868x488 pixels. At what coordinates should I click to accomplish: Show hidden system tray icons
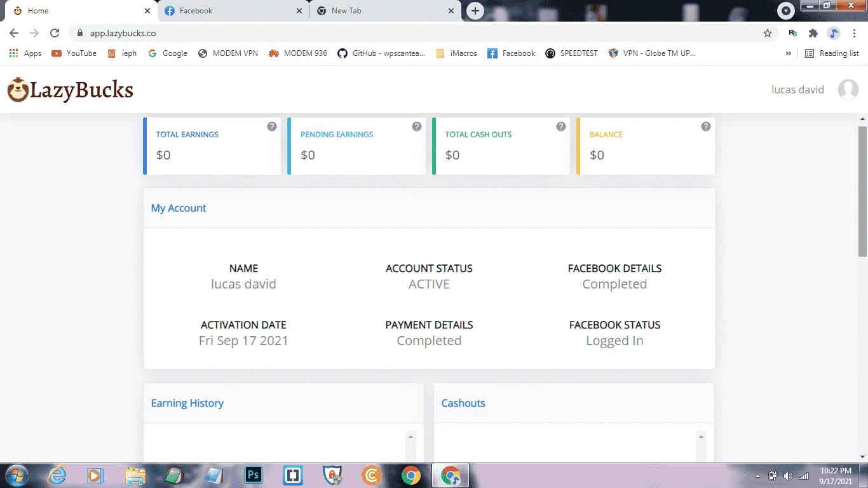(x=757, y=476)
